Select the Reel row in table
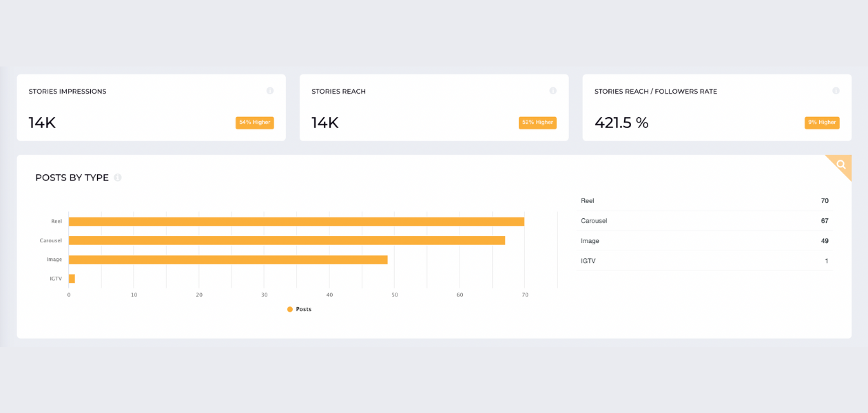Viewport: 868px width, 413px height. tap(705, 201)
